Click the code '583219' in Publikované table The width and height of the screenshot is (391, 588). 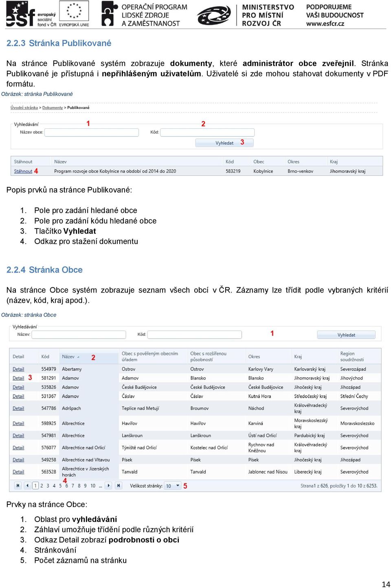(233, 171)
